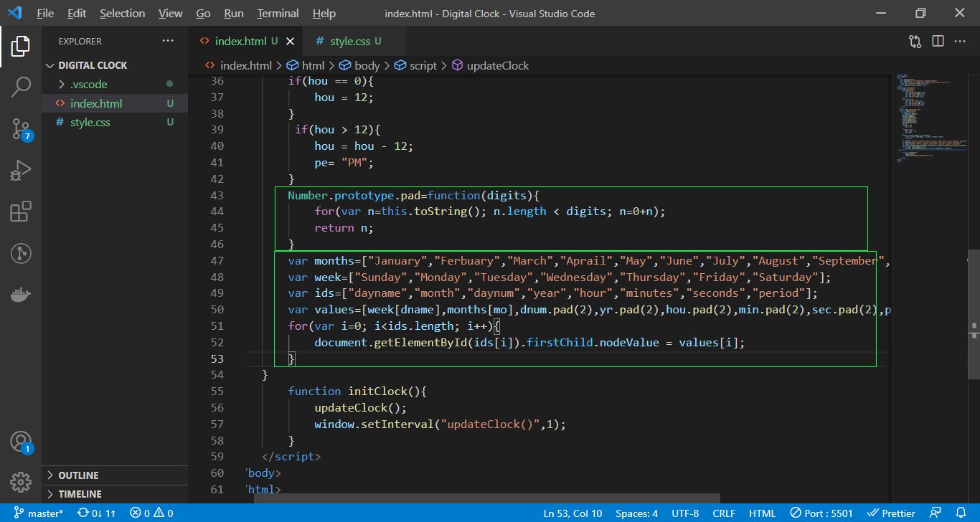Click the master branch in status bar

point(38,513)
